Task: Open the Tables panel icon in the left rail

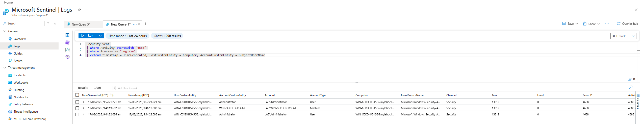Action: point(67,35)
